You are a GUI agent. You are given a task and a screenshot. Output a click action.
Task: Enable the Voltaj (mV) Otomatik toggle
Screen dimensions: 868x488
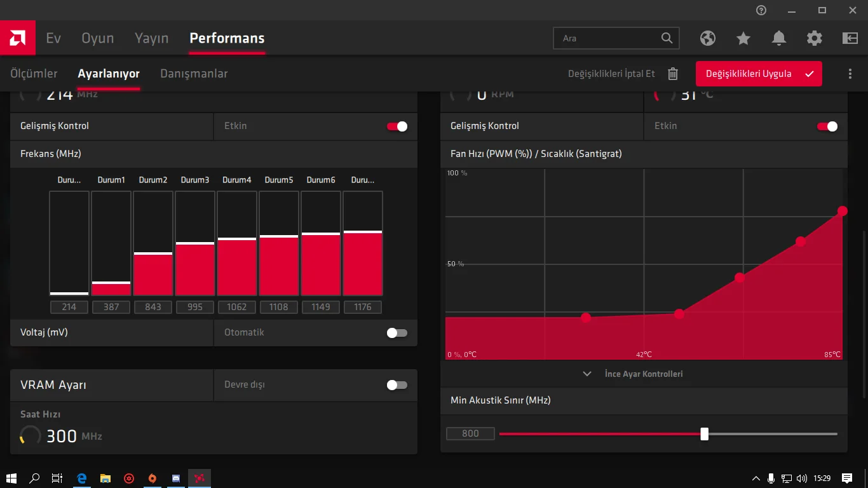397,333
